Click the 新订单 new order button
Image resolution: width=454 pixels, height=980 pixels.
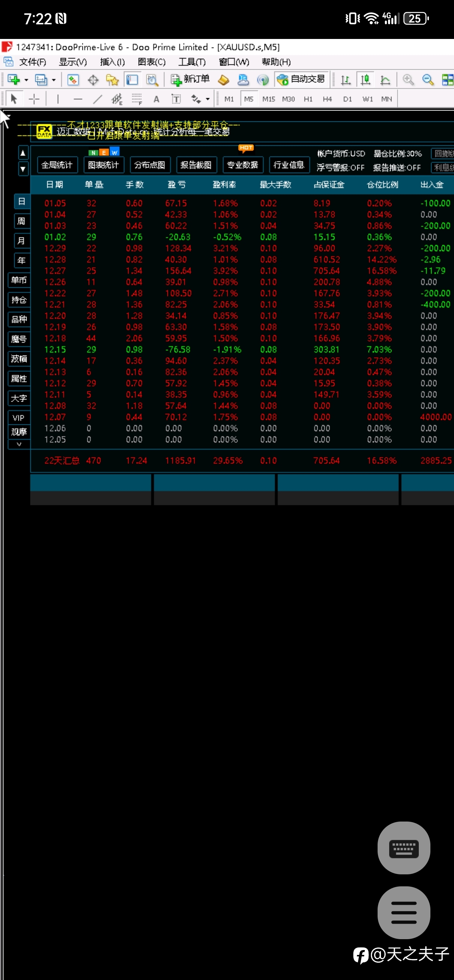tap(190, 79)
